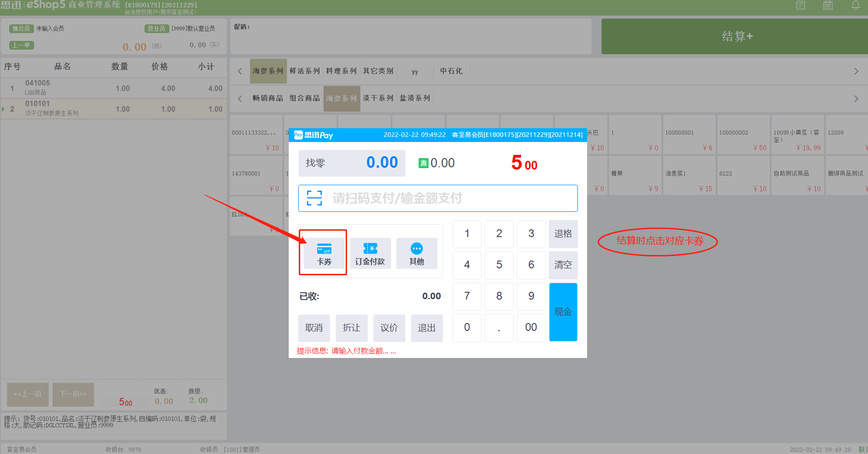Click the green 惠 discount badge
This screenshot has height=454, width=868.
tap(423, 163)
